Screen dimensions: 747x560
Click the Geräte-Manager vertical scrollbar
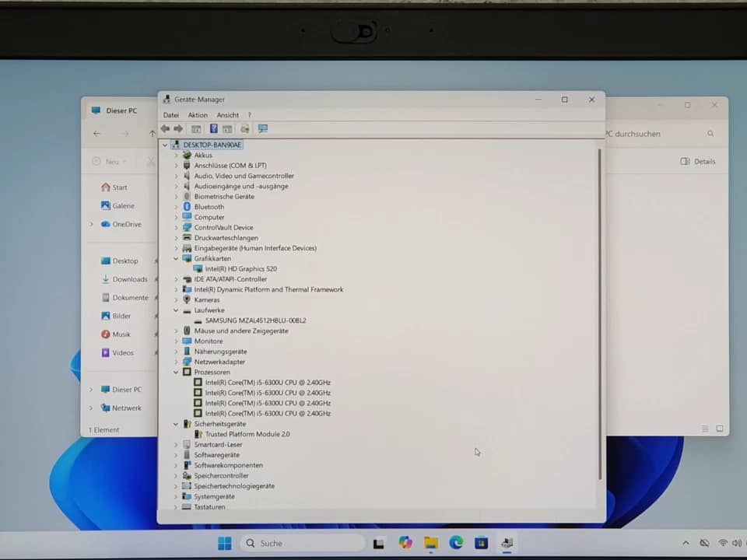(x=599, y=314)
